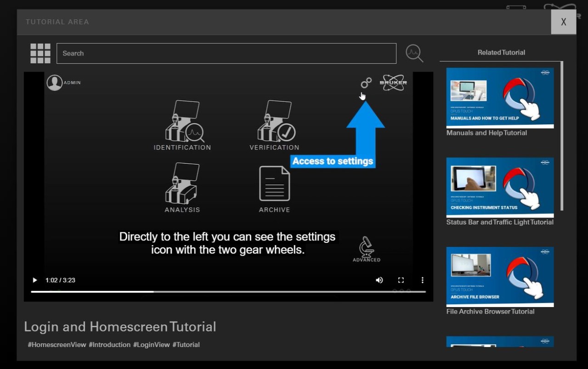Click the Bruker logo in video
Screen dimensions: 588x369
(x=393, y=83)
